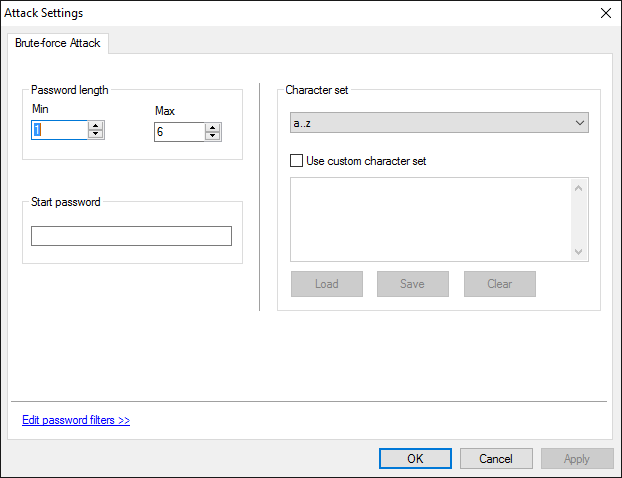This screenshot has height=478, width=622.
Task: Confirm settings with OK
Action: (x=415, y=459)
